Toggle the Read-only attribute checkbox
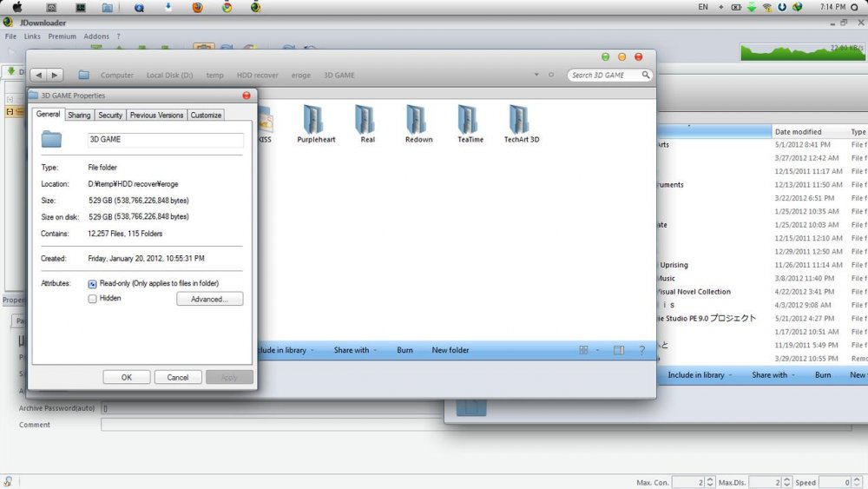The image size is (868, 489). (x=93, y=284)
